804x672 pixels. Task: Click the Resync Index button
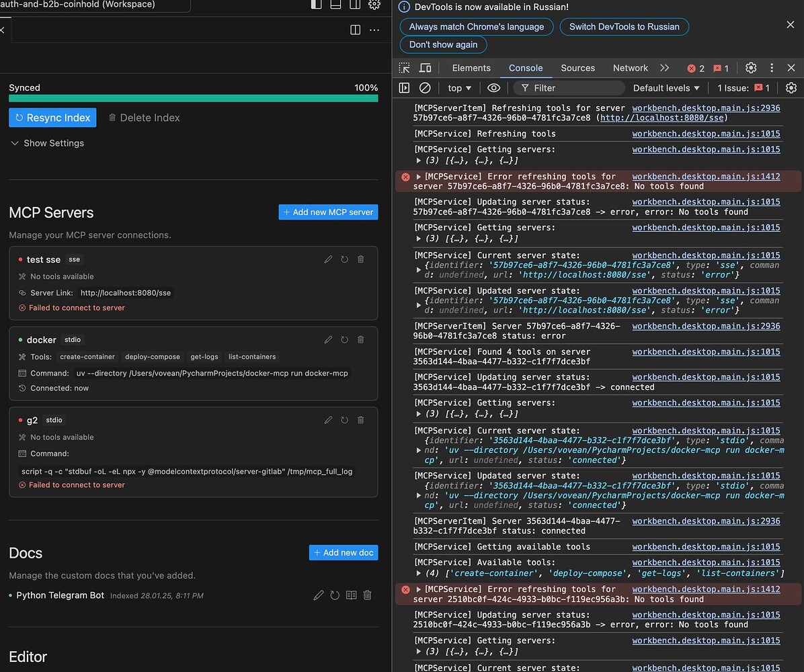click(x=52, y=118)
